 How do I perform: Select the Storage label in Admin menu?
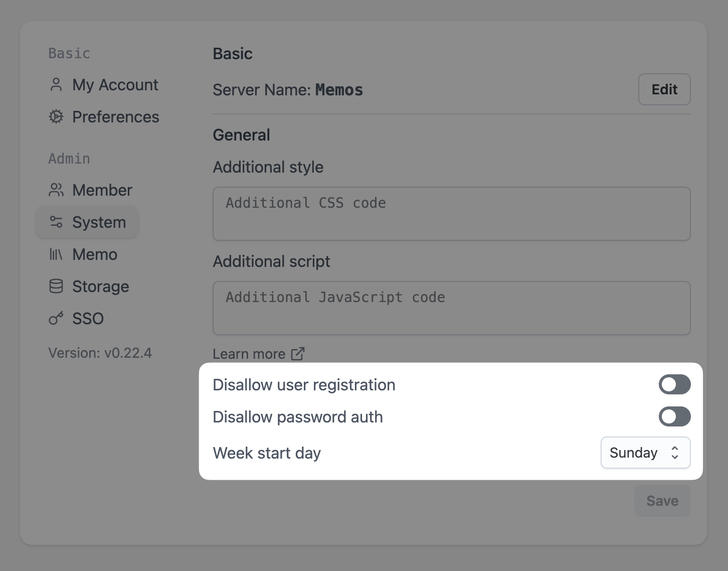[101, 287]
